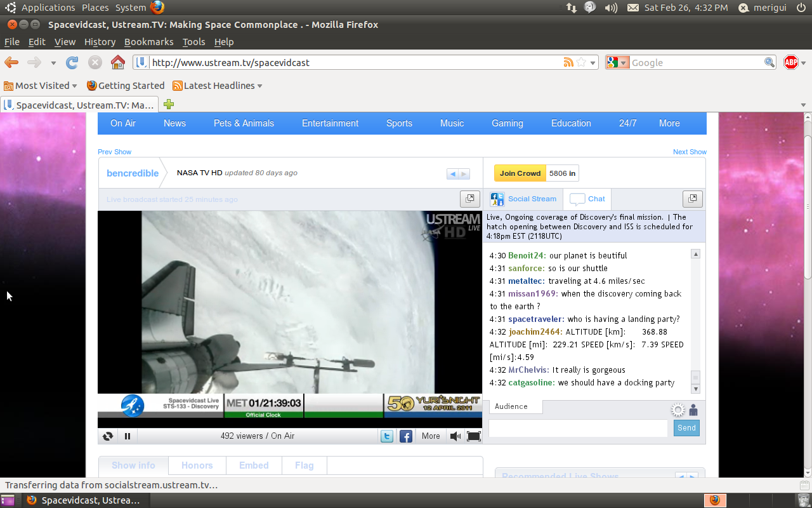This screenshot has height=508, width=812.
Task: Click the chat scrollbar down arrow
Action: pyautogui.click(x=695, y=389)
